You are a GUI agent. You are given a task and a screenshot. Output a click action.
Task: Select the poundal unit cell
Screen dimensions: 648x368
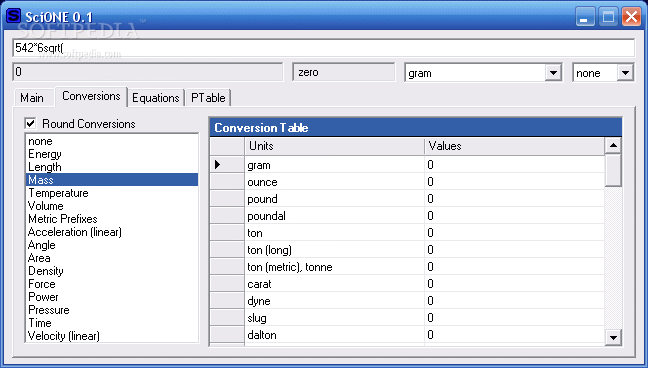pyautogui.click(x=335, y=216)
